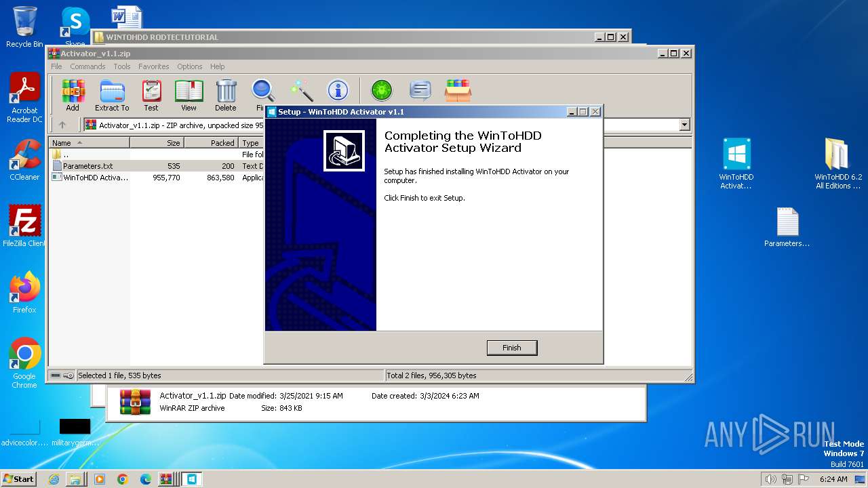Sort files by the Type column header
Viewport: 868px width, 488px height.
click(x=252, y=143)
